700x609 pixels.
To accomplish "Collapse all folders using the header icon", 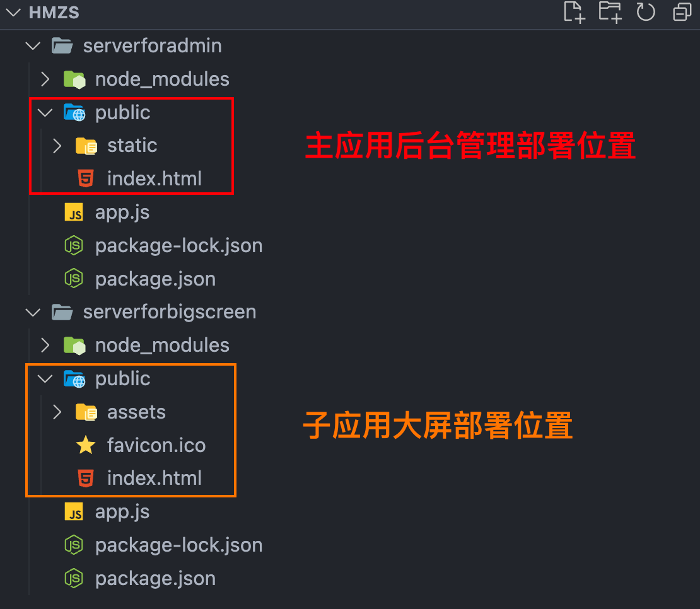I will tap(682, 12).
